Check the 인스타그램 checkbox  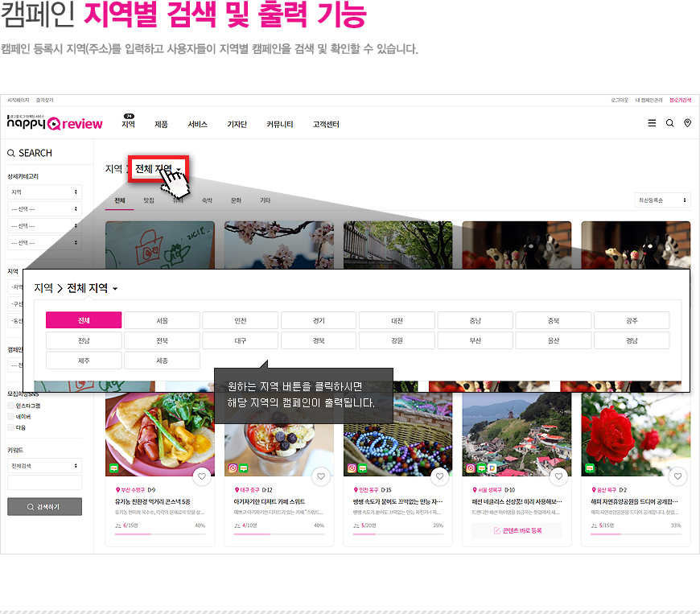[x=10, y=406]
